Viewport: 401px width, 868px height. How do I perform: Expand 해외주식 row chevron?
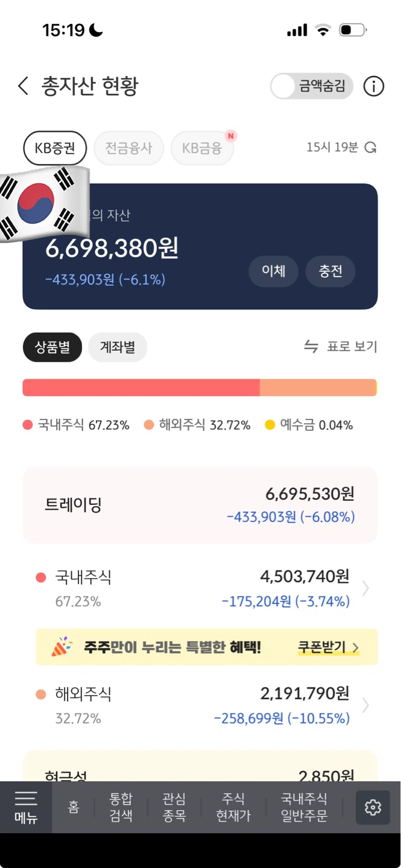[365, 705]
